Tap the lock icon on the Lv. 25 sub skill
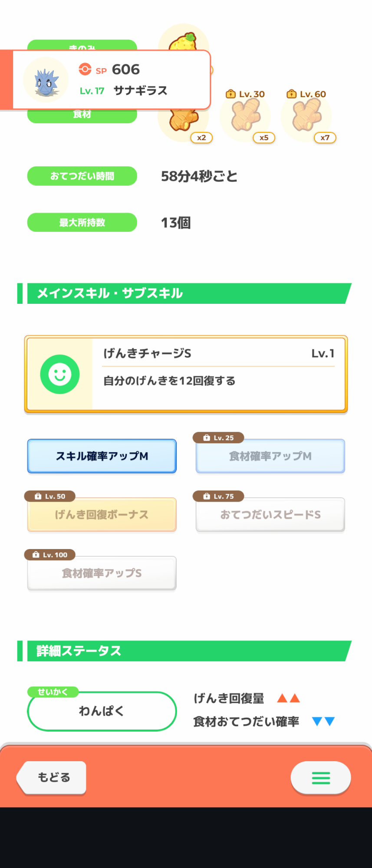The image size is (372, 868). click(207, 438)
